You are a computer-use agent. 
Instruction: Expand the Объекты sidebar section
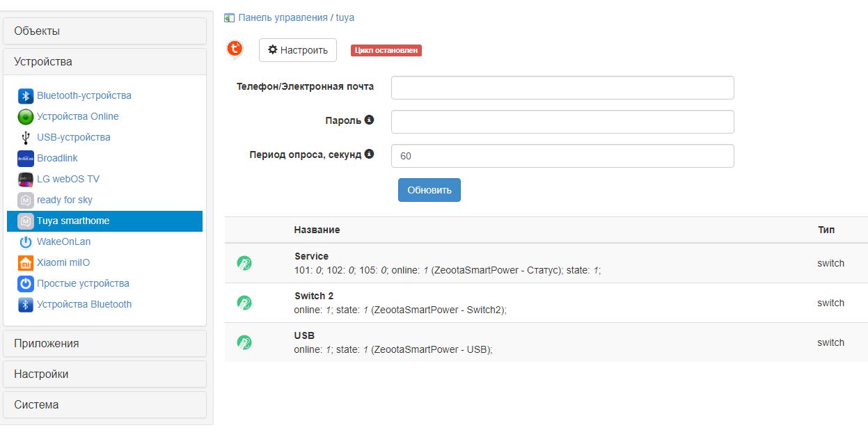click(x=105, y=31)
